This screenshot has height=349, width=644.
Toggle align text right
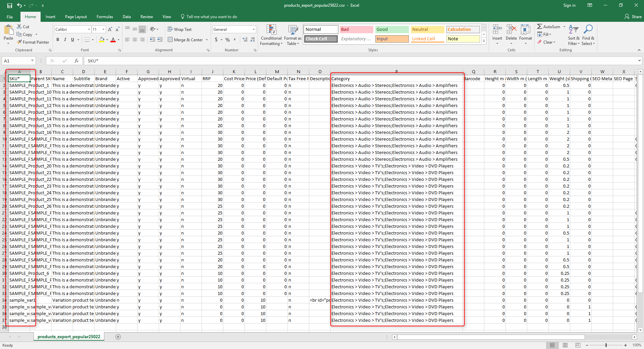tap(142, 40)
